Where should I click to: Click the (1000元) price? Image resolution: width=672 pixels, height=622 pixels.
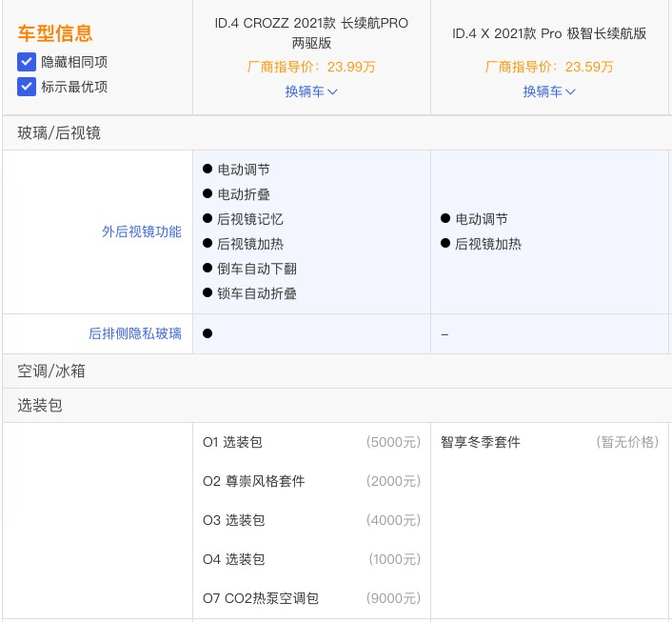(x=395, y=559)
